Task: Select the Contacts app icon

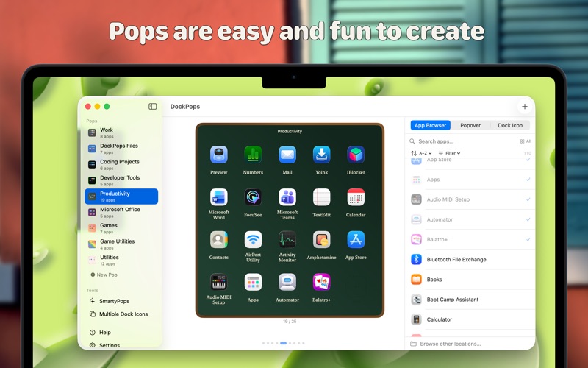Action: pos(218,240)
